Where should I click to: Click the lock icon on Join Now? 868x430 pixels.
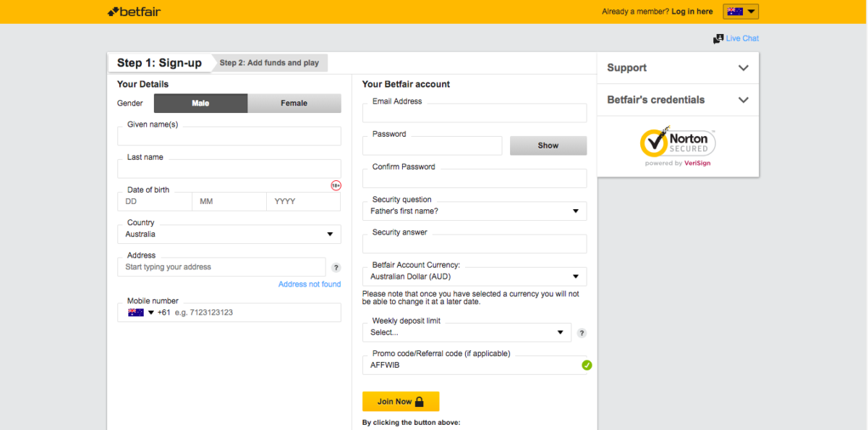pyautogui.click(x=420, y=401)
